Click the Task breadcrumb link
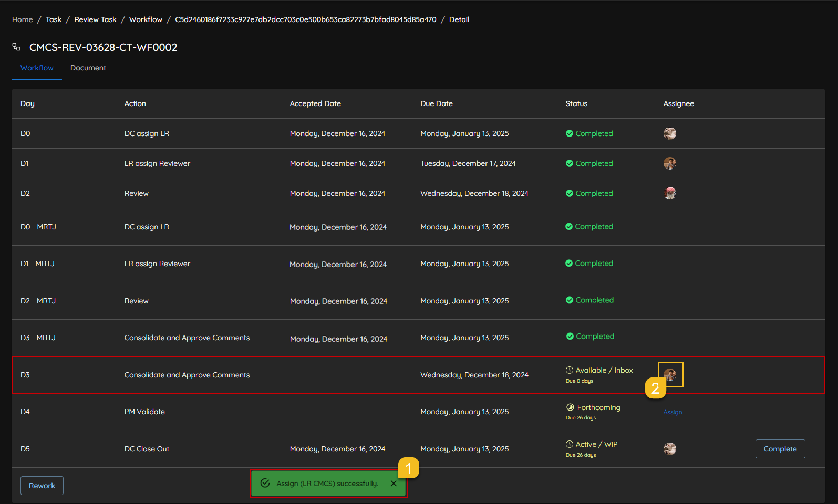The image size is (838, 504). [54, 19]
